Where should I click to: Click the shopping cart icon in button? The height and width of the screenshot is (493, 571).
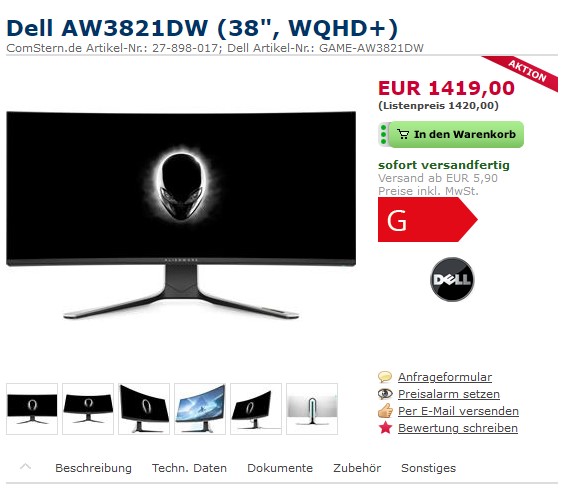tap(403, 134)
